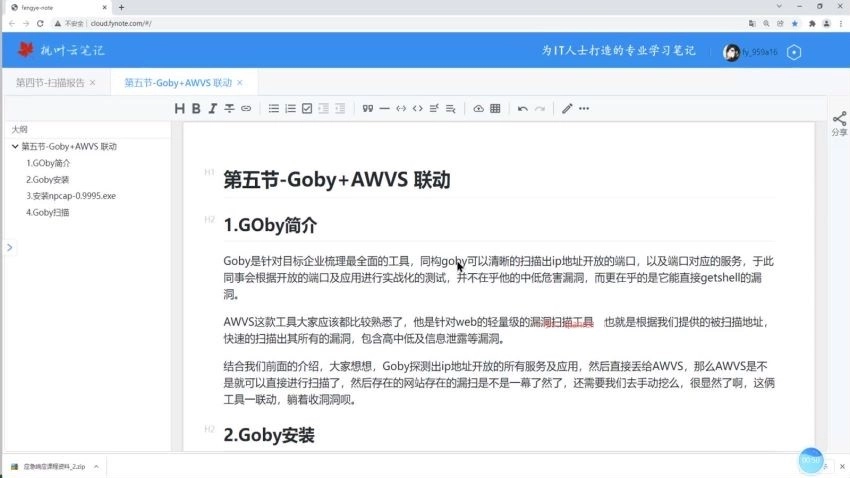Image resolution: width=850 pixels, height=478 pixels.
Task: Open the hexagon settings icon in header
Action: [x=794, y=52]
